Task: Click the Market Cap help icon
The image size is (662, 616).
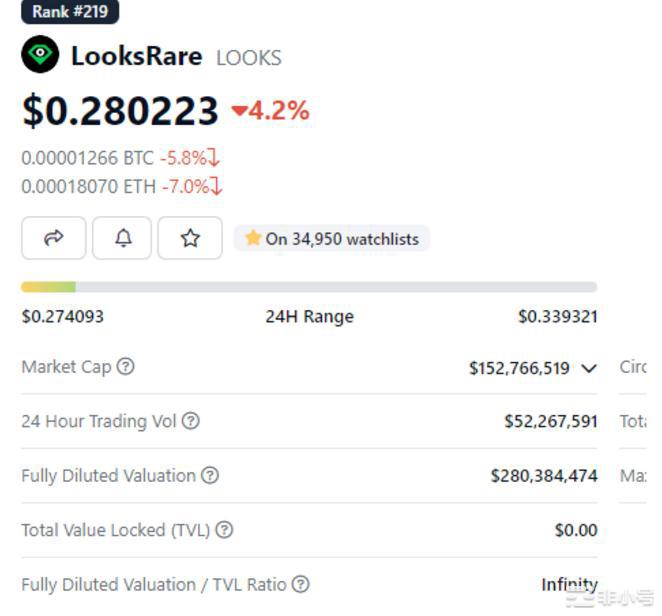Action: (x=125, y=367)
